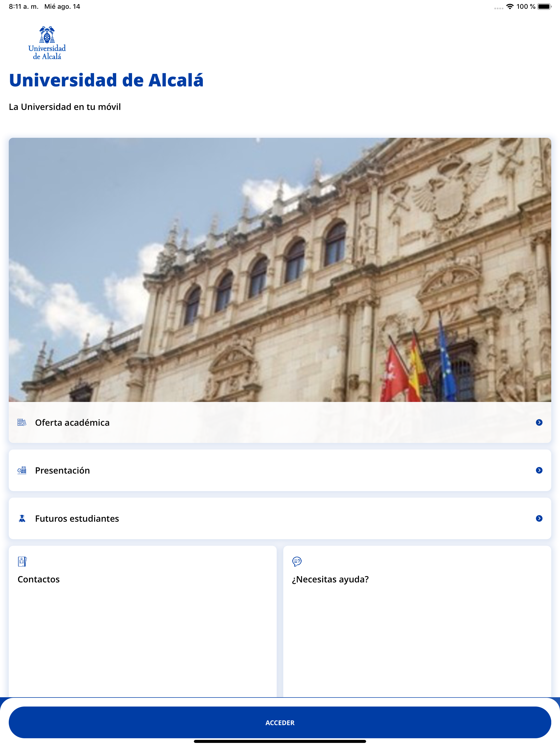Image resolution: width=560 pixels, height=747 pixels.
Task: Expand Oferta académica via its arrow
Action: (x=539, y=422)
